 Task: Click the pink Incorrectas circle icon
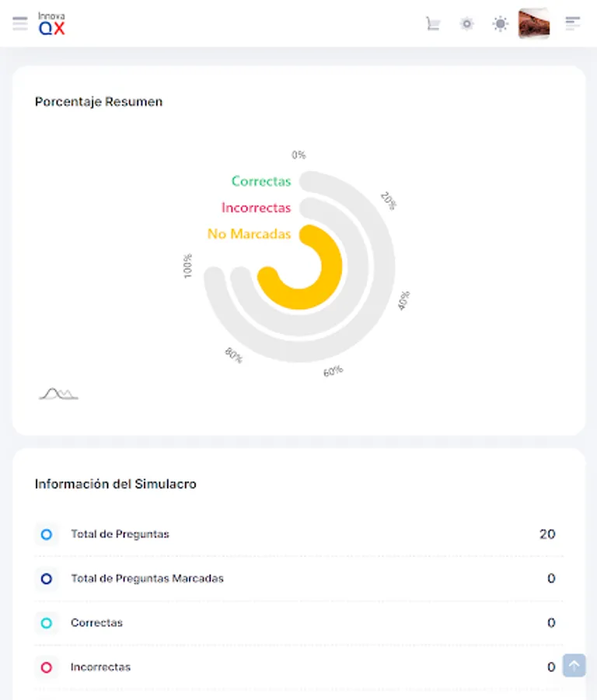(47, 667)
